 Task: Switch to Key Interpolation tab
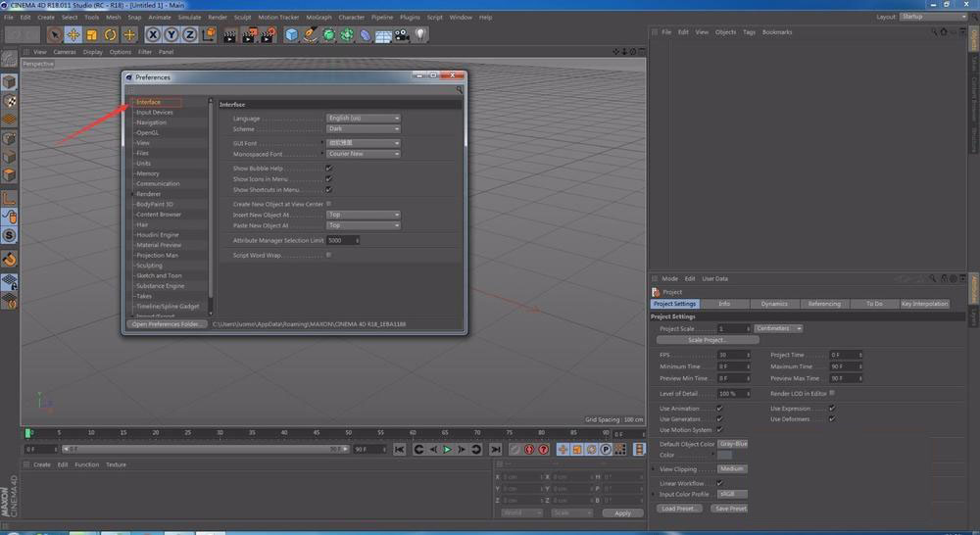click(x=924, y=304)
